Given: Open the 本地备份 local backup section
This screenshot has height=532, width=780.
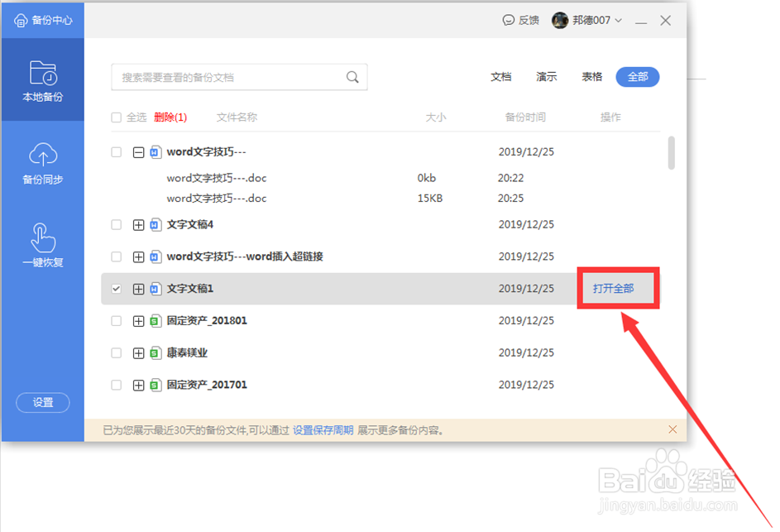Looking at the screenshot, I should coord(43,79).
